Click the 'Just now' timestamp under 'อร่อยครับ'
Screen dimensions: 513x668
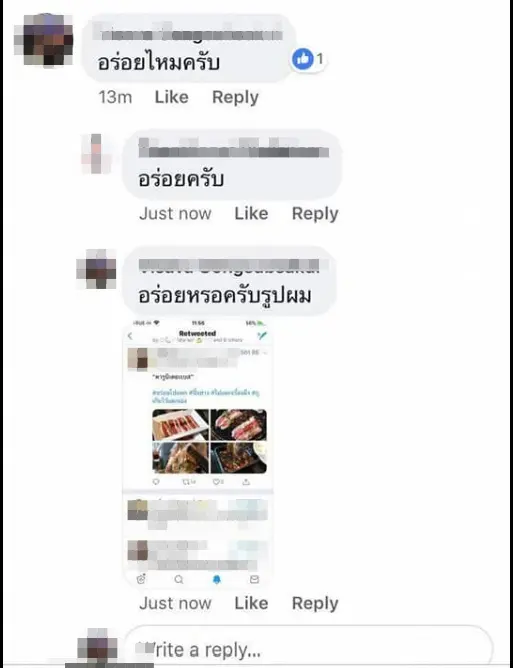pyautogui.click(x=175, y=213)
